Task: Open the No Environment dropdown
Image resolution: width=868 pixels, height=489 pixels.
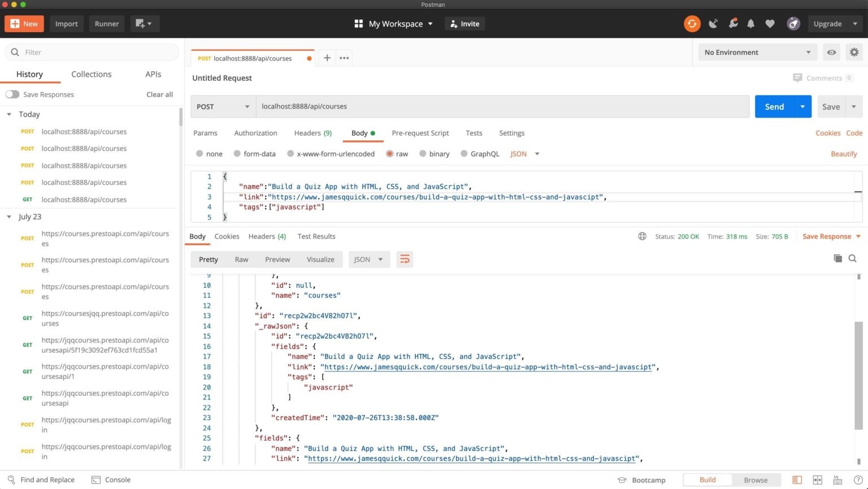Action: (x=757, y=52)
